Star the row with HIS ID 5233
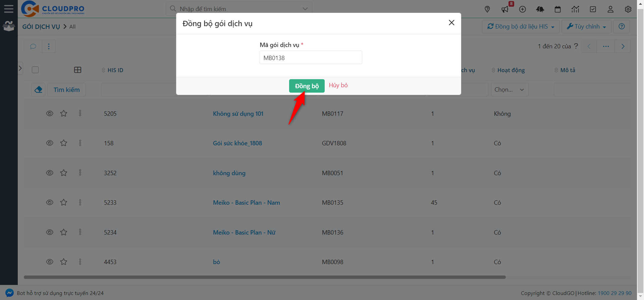Viewport: 644px width, 300px height. 64,202
